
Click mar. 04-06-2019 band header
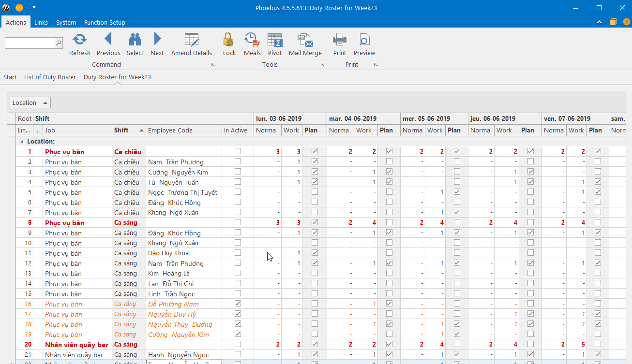[364, 118]
